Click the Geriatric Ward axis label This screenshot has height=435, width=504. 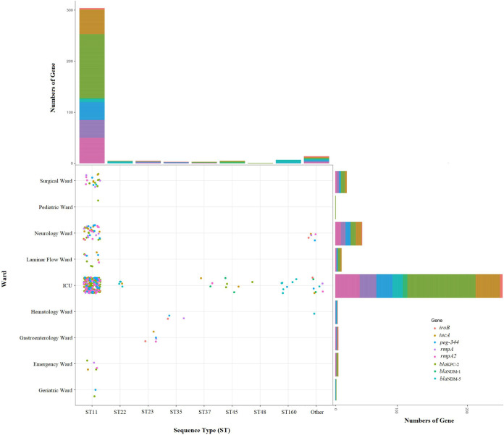point(55,390)
